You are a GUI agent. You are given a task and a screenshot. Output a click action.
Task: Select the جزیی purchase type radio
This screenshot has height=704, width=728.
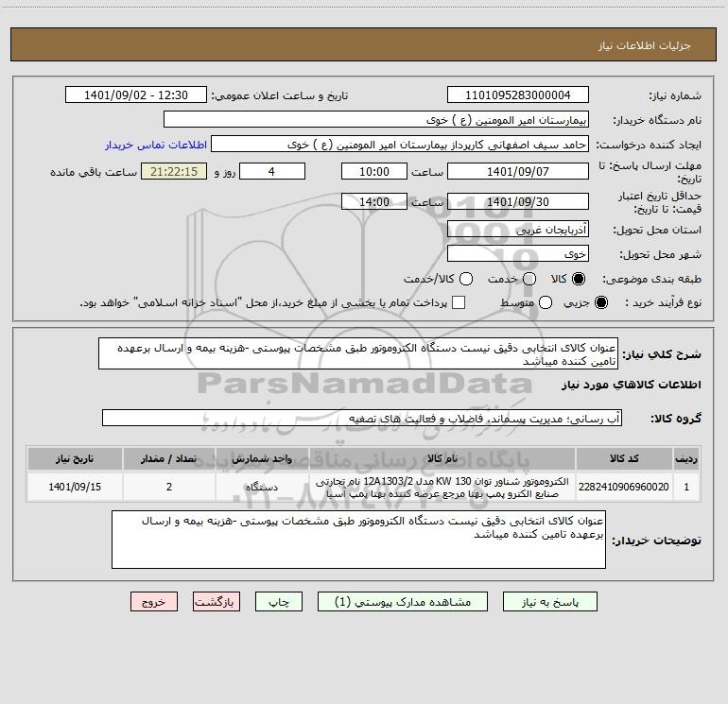coord(600,302)
